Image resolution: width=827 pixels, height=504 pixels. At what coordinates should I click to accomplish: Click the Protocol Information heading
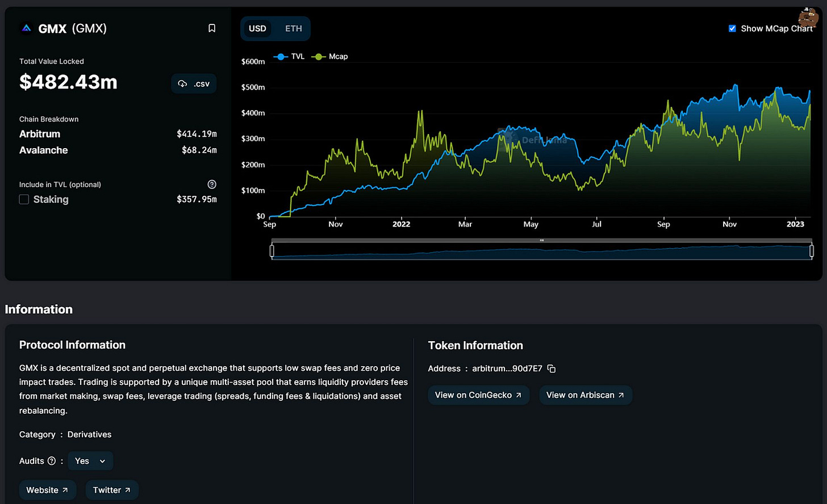pyautogui.click(x=72, y=345)
